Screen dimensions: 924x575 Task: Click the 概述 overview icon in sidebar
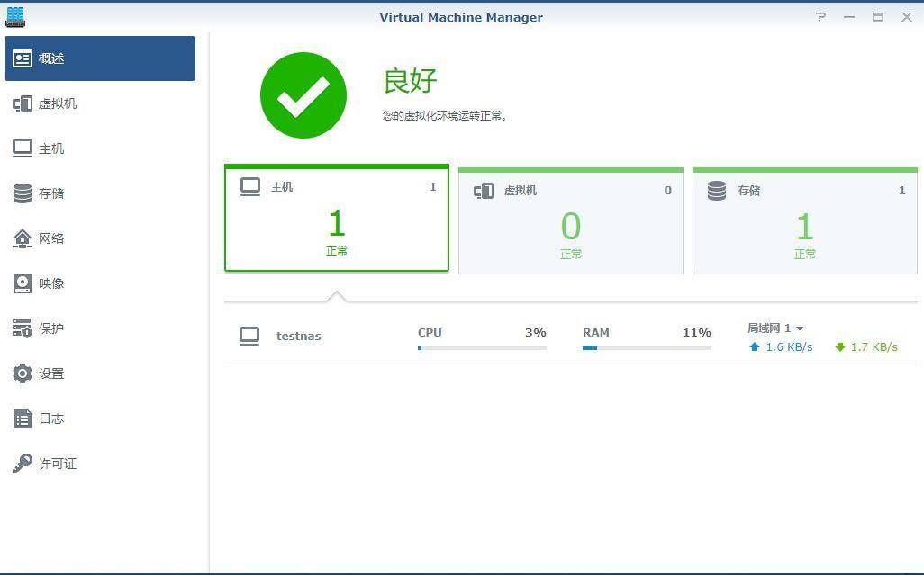point(23,58)
